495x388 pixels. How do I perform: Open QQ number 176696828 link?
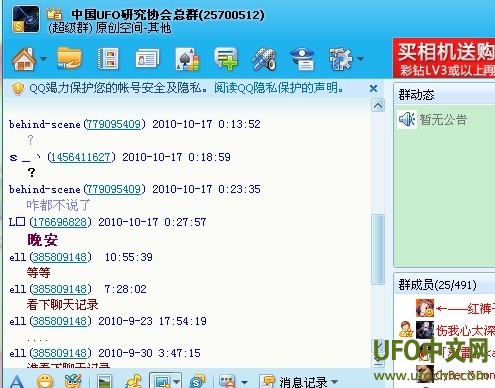(60, 222)
